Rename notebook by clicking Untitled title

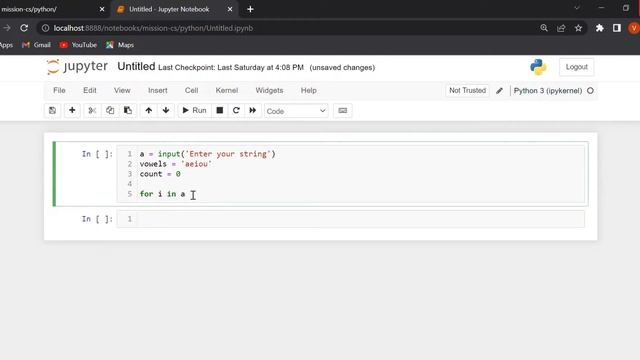pyautogui.click(x=136, y=67)
